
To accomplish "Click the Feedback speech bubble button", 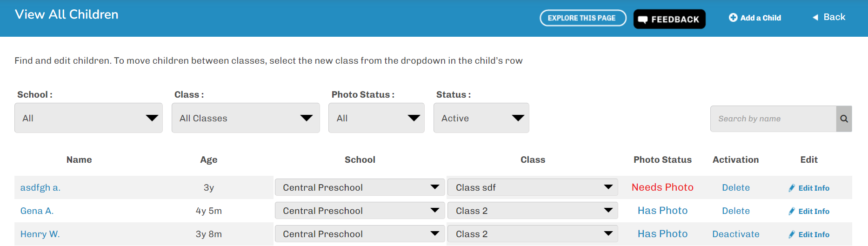I will 669,19.
